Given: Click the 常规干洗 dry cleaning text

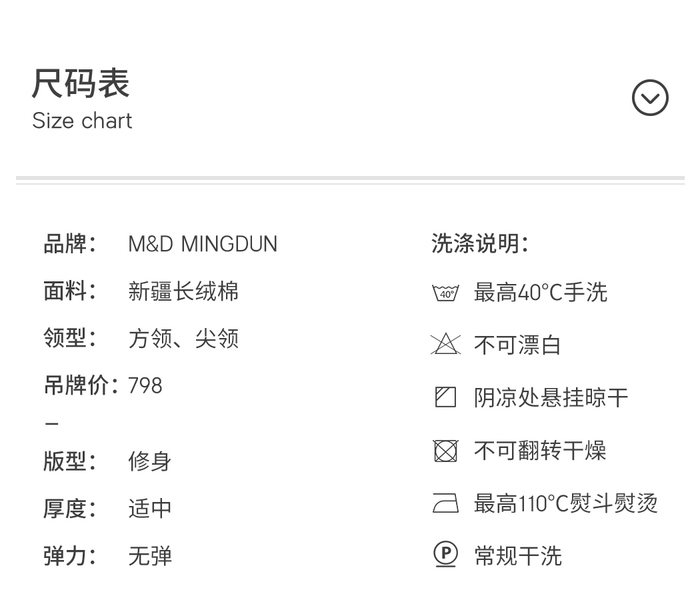Looking at the screenshot, I should click(x=518, y=555).
